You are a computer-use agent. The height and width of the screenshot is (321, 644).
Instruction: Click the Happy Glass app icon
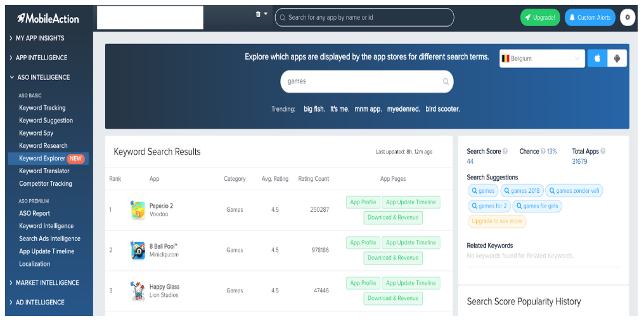[138, 291]
